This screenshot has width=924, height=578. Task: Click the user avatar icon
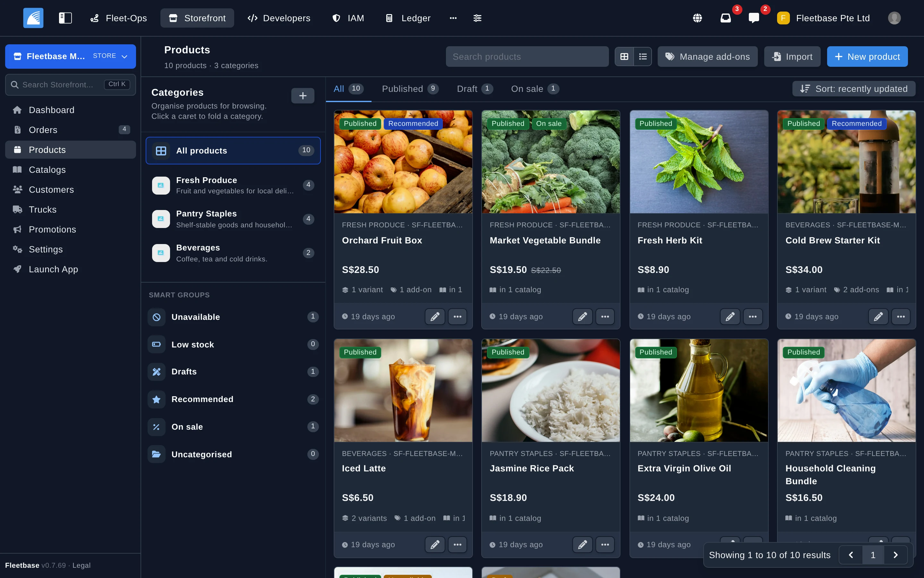click(894, 18)
